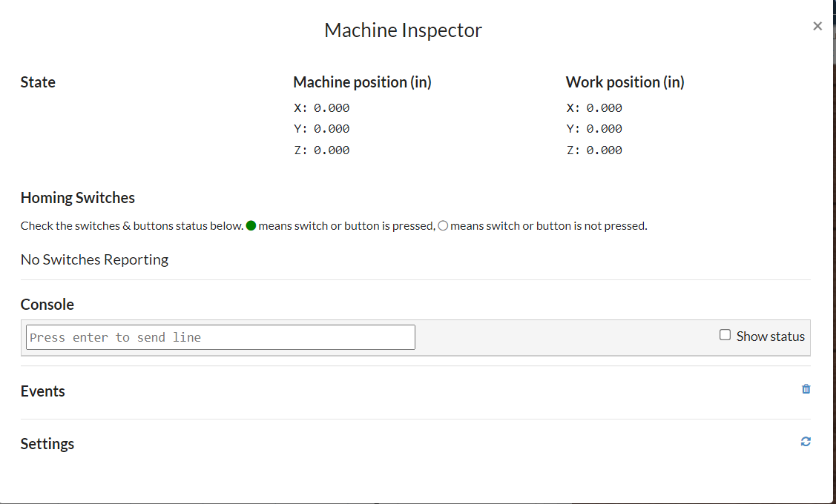Screen dimensions: 836x504
Task: Click the green pressed-switch indicator dot
Action: (x=251, y=226)
